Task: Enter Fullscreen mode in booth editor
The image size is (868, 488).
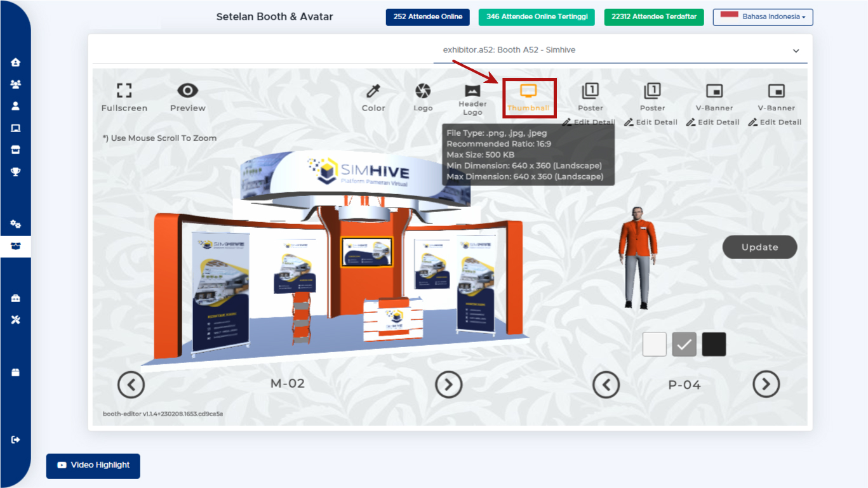Action: pos(124,97)
